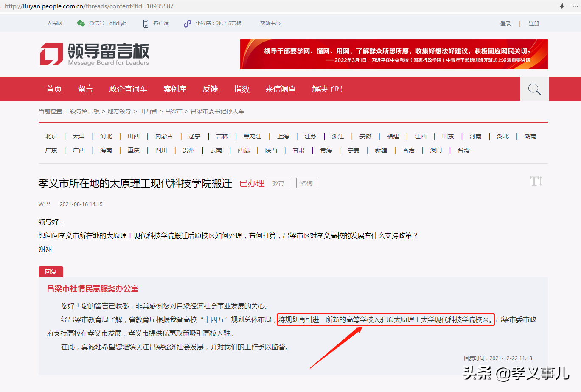Image resolution: width=581 pixels, height=392 pixels.
Task: Select the 北京 province link
Action: pyautogui.click(x=51, y=136)
